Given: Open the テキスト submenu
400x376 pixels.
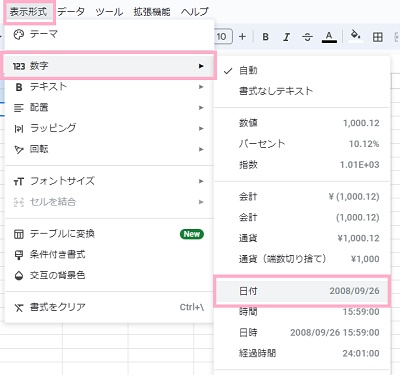Looking at the screenshot, I should [109, 87].
